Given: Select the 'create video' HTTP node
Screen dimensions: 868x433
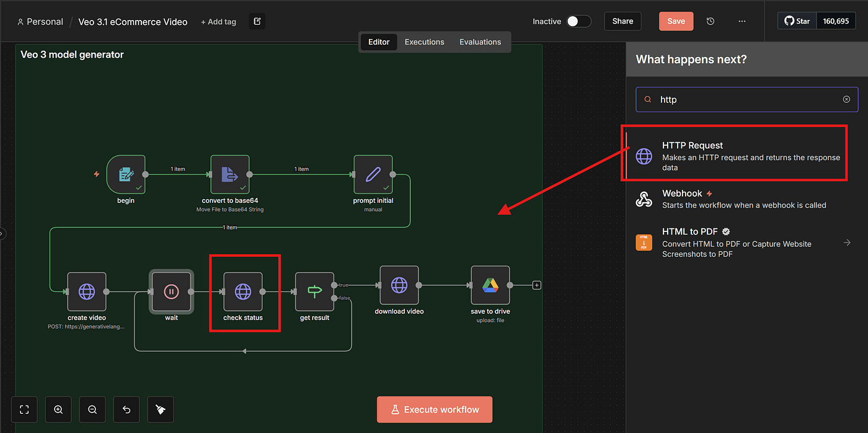Looking at the screenshot, I should (87, 292).
